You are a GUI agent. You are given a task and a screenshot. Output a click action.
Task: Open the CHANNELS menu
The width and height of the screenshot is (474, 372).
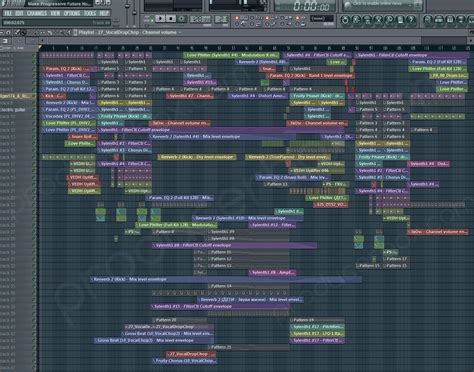click(37, 13)
